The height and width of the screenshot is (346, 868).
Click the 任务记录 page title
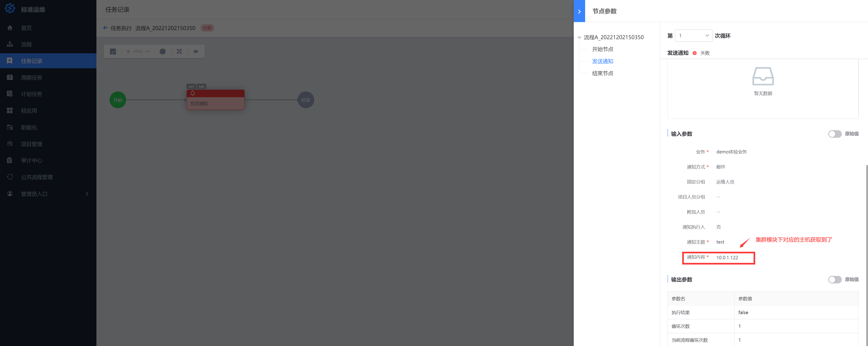117,9
